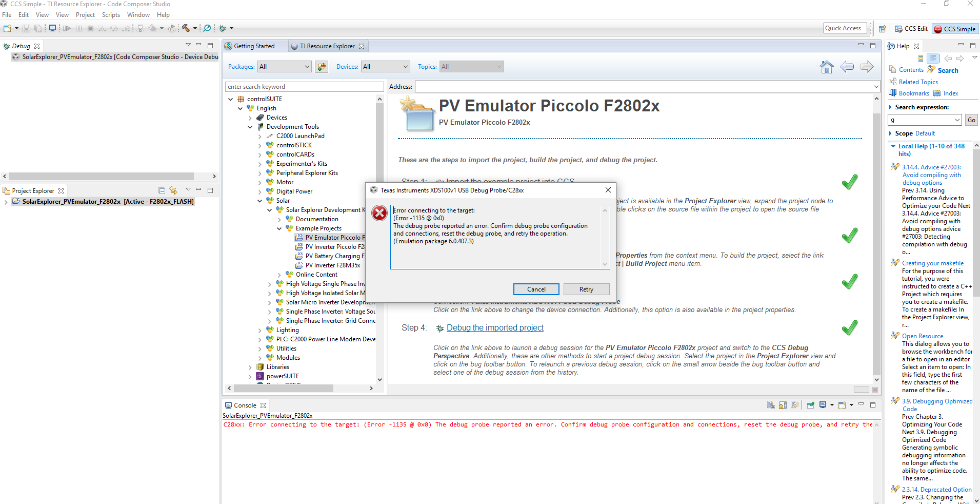This screenshot has height=504, width=980.
Task: Switch to the TI Resource Explorer tab
Action: click(x=328, y=46)
